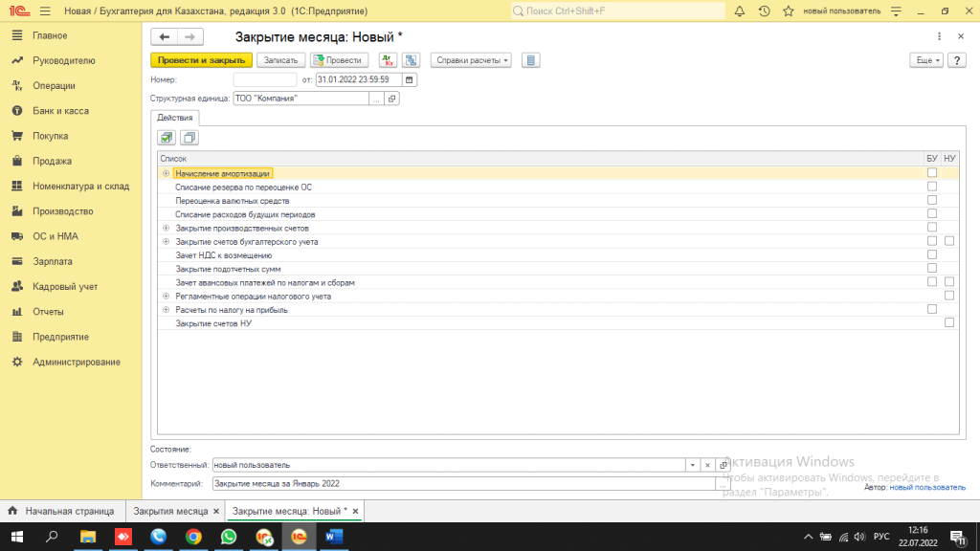This screenshot has height=551, width=980.
Task: Launch Word from the Windows taskbar
Action: [x=334, y=537]
